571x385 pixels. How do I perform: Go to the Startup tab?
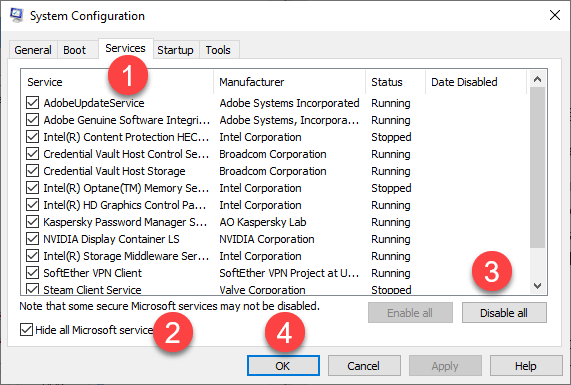coord(175,50)
